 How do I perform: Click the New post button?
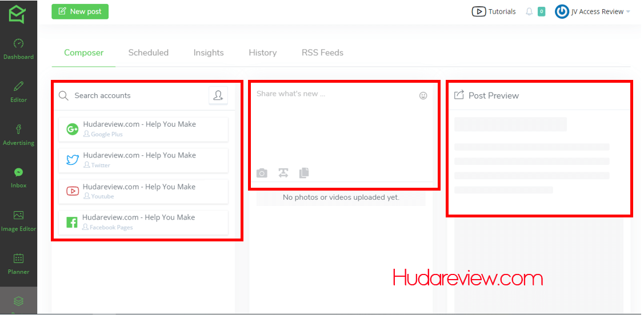(x=80, y=11)
